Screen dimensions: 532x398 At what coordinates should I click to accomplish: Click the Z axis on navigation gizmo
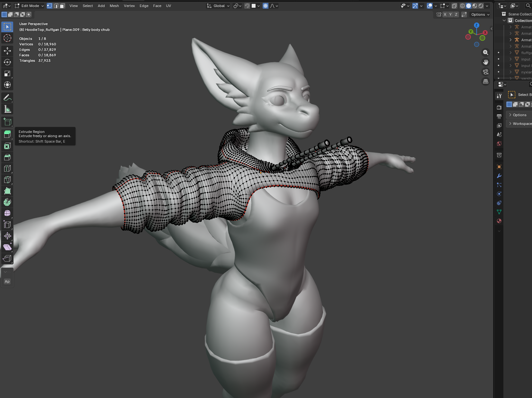(477, 25)
